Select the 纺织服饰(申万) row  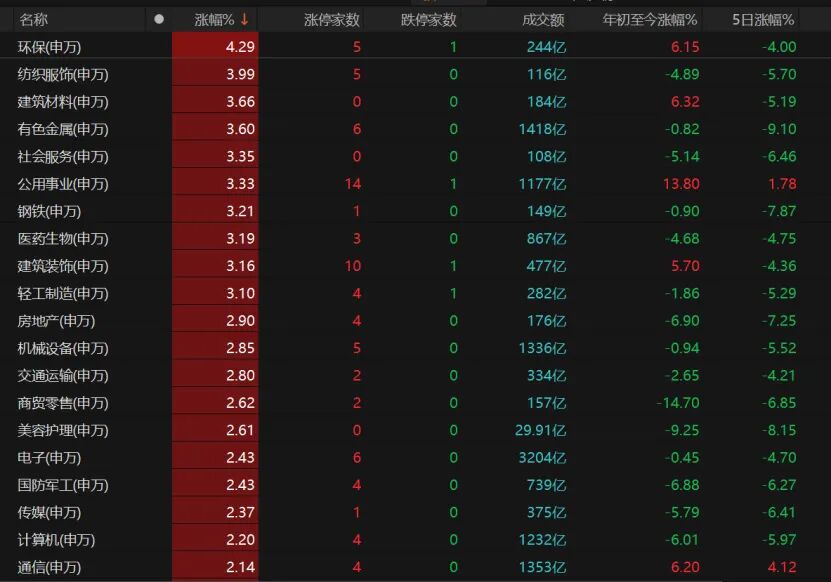tap(416, 74)
